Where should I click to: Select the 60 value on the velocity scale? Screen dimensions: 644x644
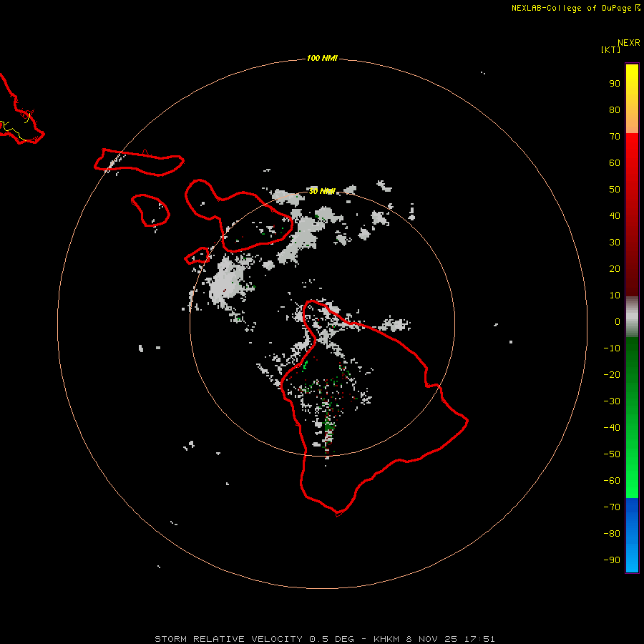(x=615, y=163)
